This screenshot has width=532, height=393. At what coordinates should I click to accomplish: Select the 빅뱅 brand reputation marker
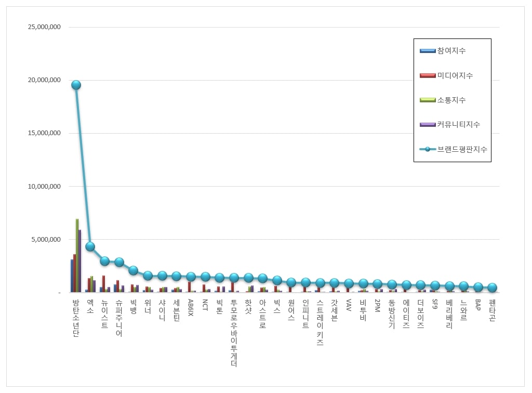tap(134, 270)
